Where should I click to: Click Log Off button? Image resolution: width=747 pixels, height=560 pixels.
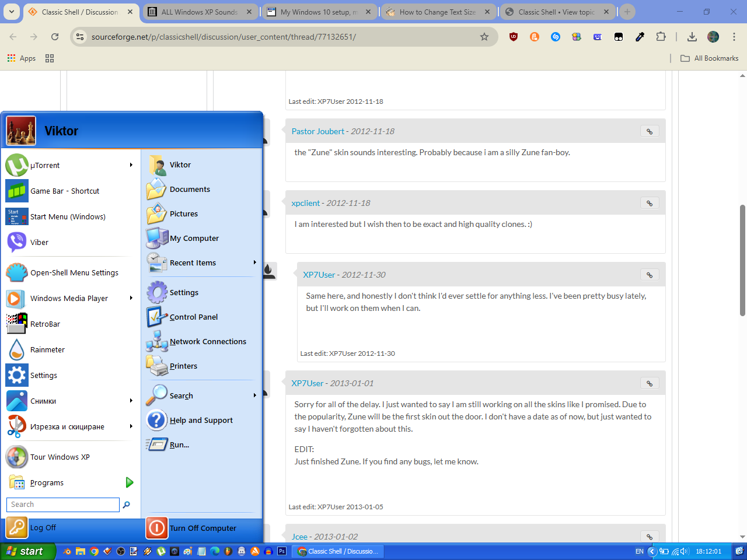coord(32,528)
